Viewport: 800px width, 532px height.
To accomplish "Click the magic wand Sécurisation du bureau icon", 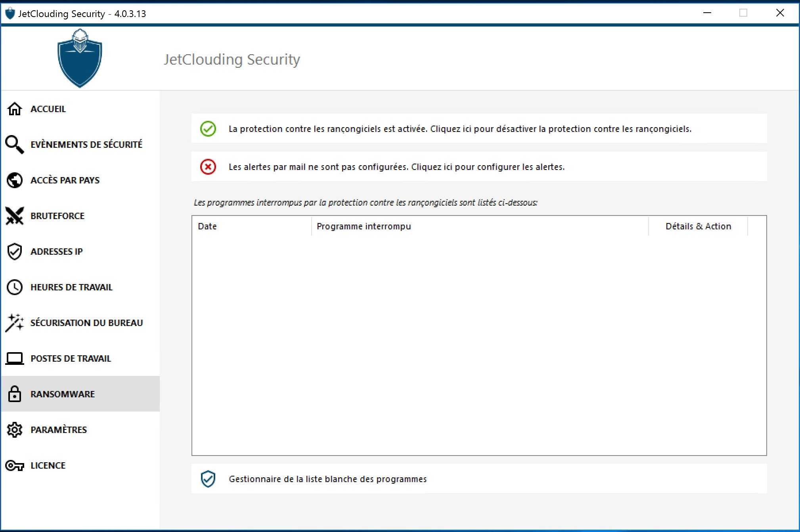I will point(15,323).
